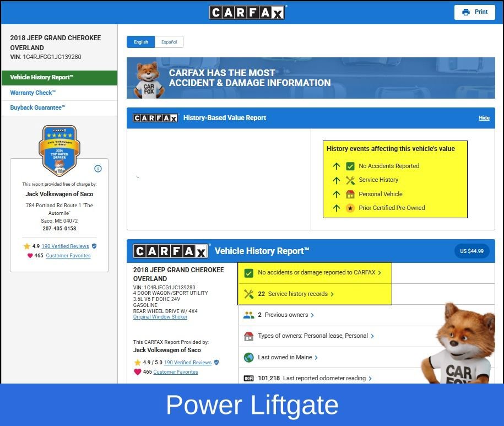Click the odometer icon next to 101,218

point(248,379)
